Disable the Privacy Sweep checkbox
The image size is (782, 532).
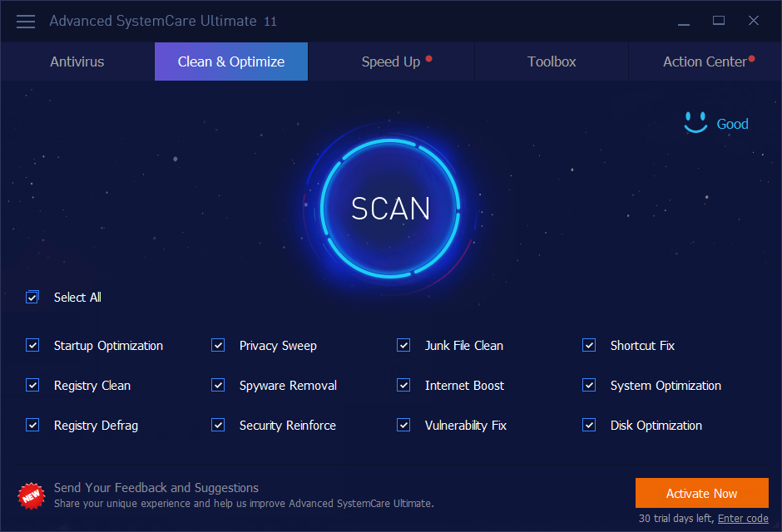pyautogui.click(x=218, y=345)
